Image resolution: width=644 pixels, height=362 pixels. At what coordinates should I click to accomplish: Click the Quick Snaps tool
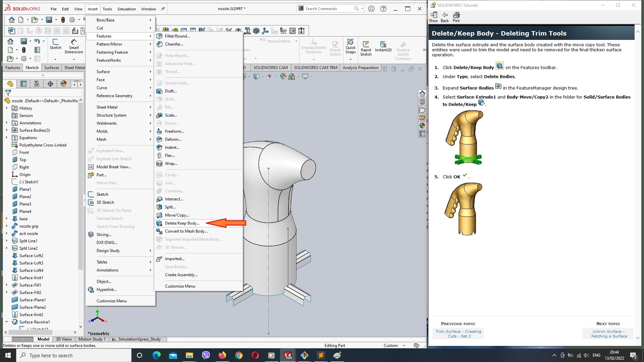[351, 46]
